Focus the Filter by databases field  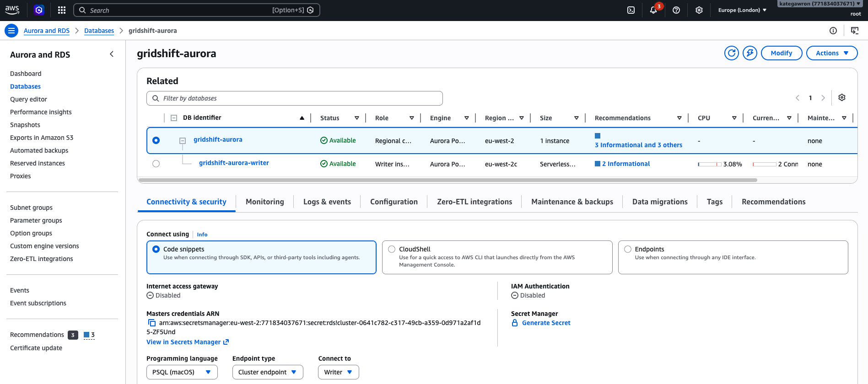pos(295,98)
